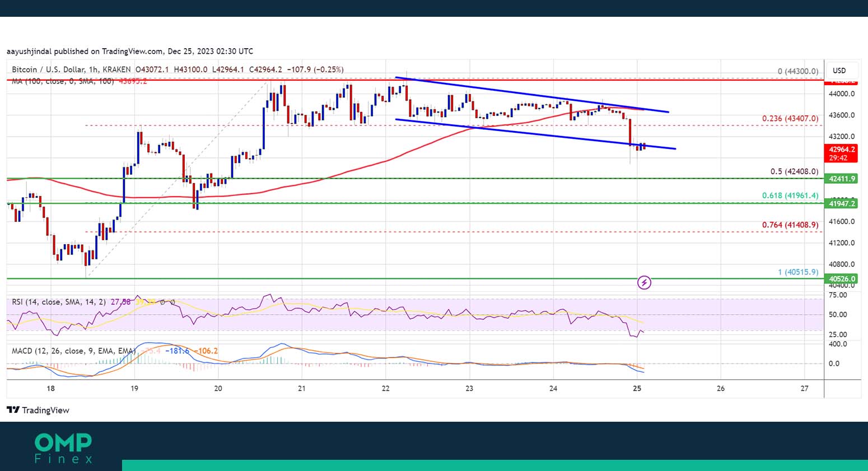Click the RSI axis value 75.00
The image size is (868, 471).
838,295
